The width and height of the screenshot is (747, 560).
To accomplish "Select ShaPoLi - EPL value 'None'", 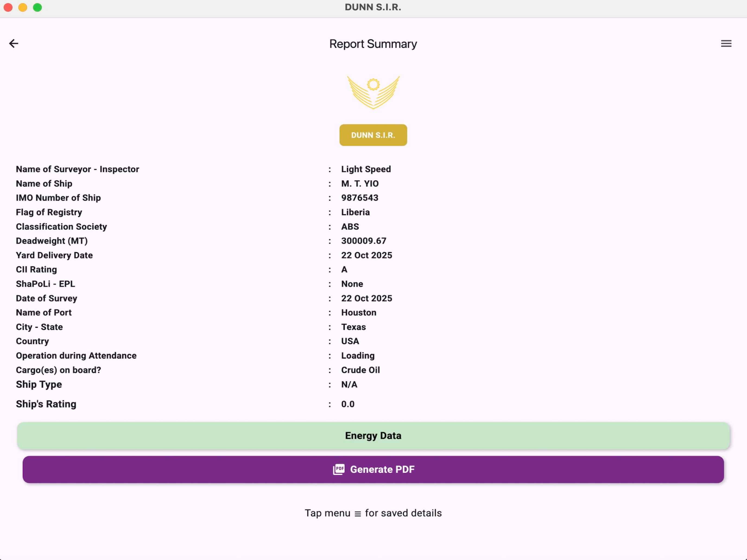I will click(352, 284).
